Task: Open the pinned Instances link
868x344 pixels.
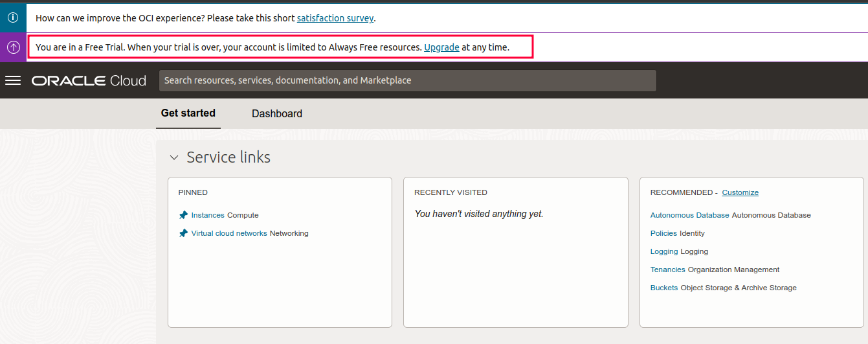Action: [x=208, y=215]
